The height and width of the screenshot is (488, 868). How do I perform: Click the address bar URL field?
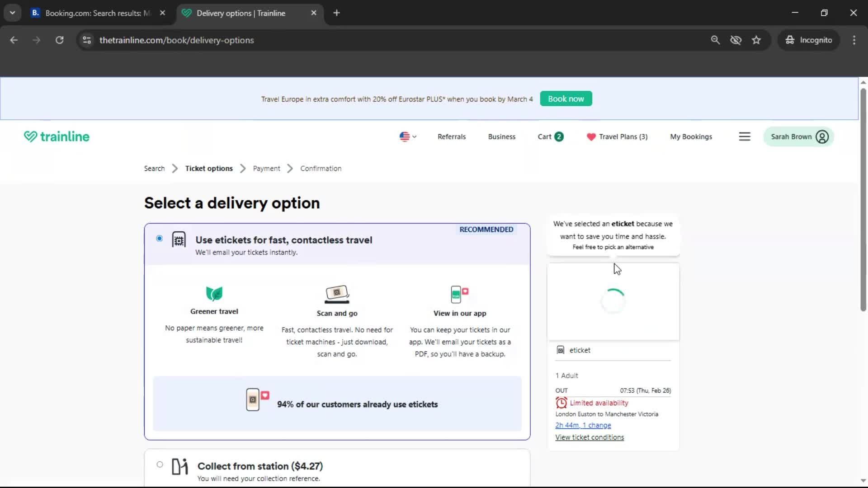(x=176, y=40)
